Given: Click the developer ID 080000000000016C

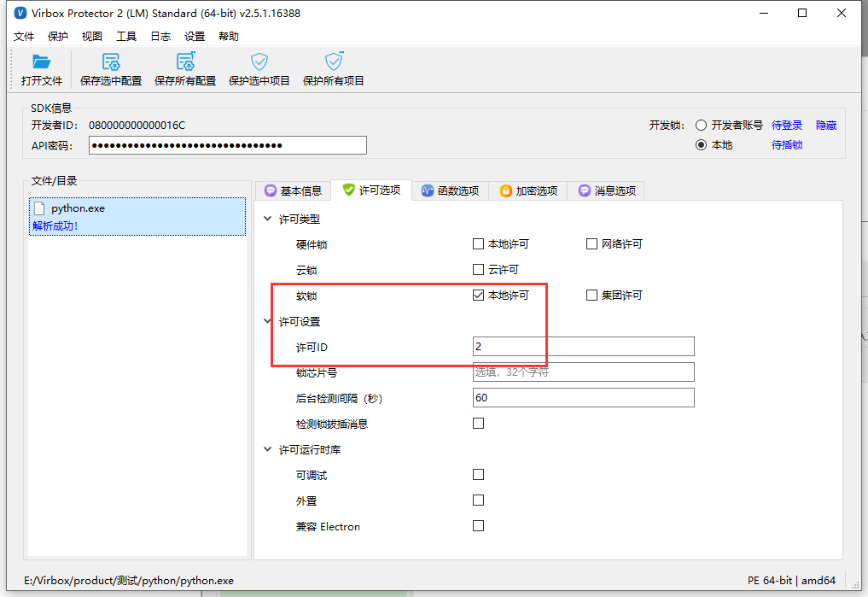Looking at the screenshot, I should tap(137, 126).
